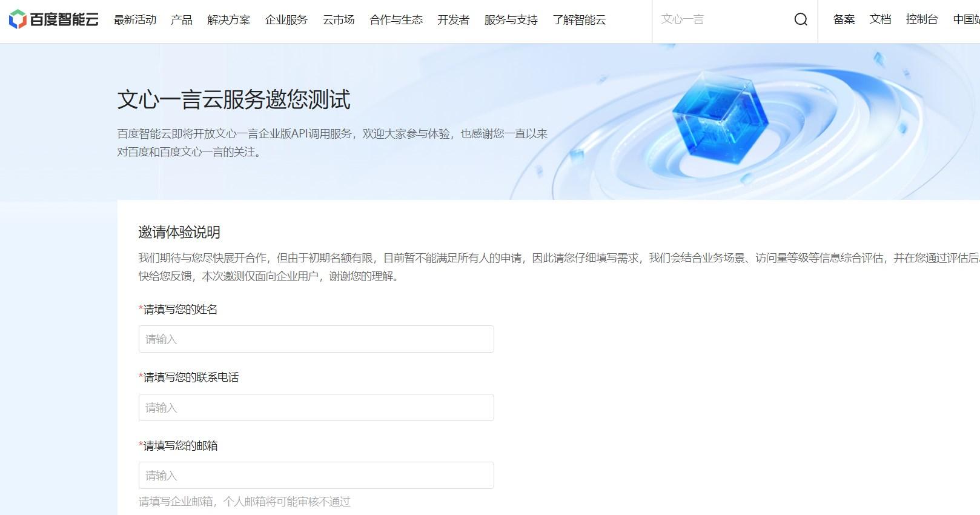This screenshot has width=980, height=515.
Task: Click the 文心一言云服务邀您测试 heading
Action: point(234,99)
